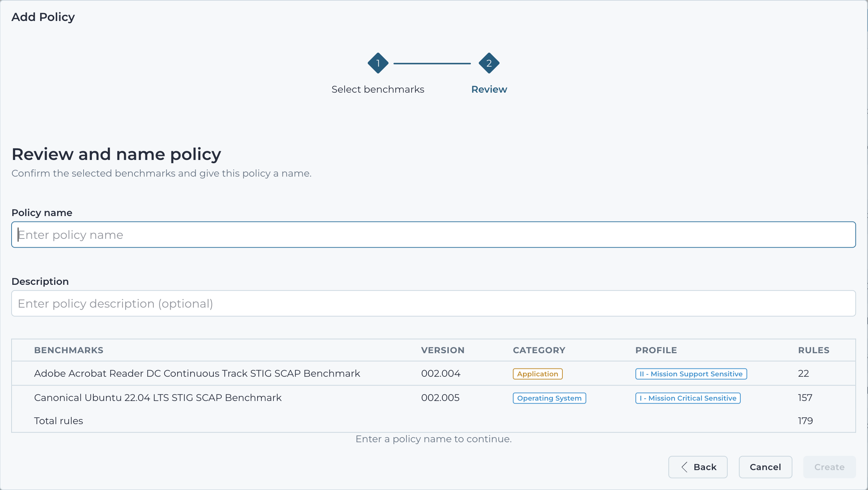Click the Confirm the selected benchmarks subtitle

pos(161,173)
